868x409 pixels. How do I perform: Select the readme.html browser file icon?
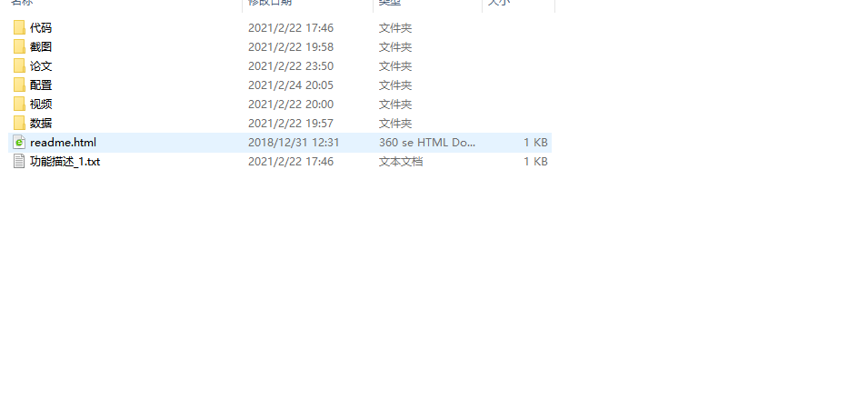pos(19,142)
